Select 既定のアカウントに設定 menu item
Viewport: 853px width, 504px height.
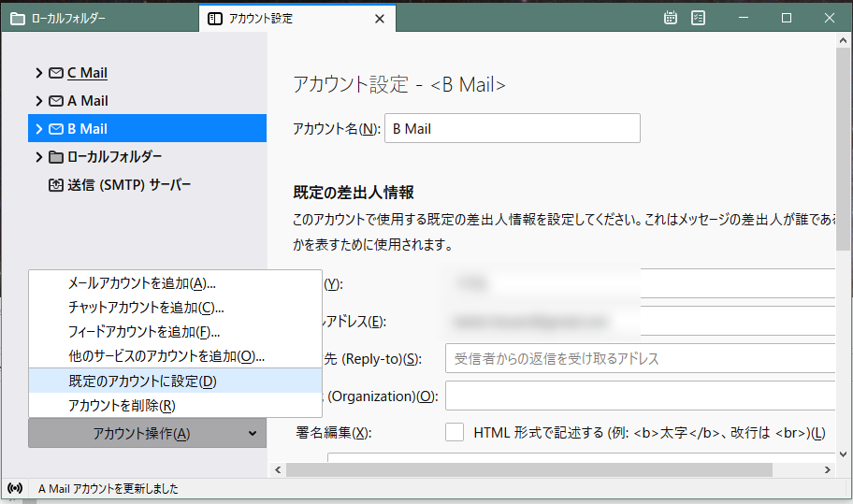pyautogui.click(x=175, y=381)
